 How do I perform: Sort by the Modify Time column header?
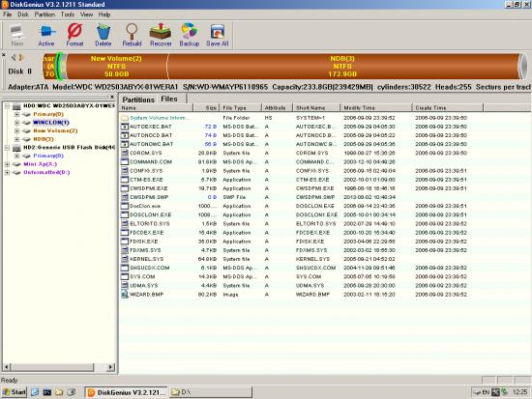(x=376, y=108)
